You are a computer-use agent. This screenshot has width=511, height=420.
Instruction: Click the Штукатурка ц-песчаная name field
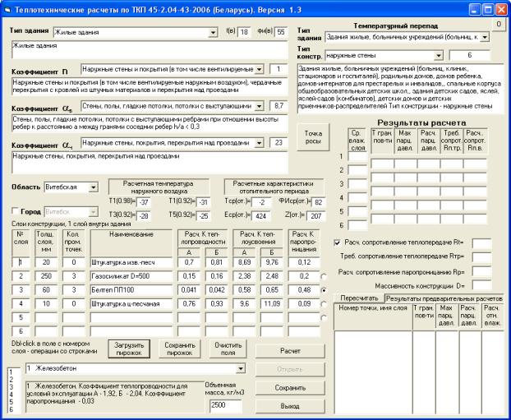tap(131, 303)
